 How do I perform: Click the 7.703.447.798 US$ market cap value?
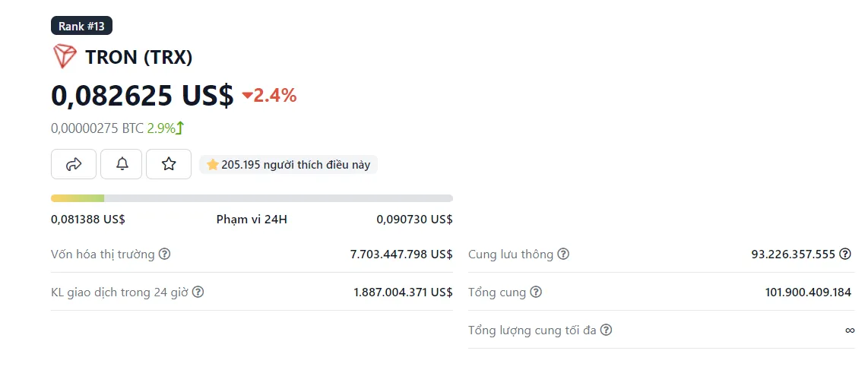(x=401, y=254)
